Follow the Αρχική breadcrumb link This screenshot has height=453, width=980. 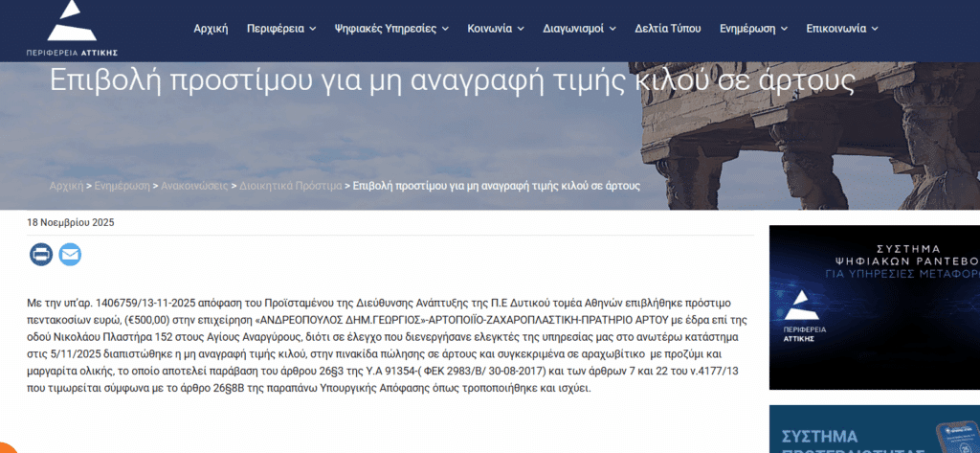(66, 186)
